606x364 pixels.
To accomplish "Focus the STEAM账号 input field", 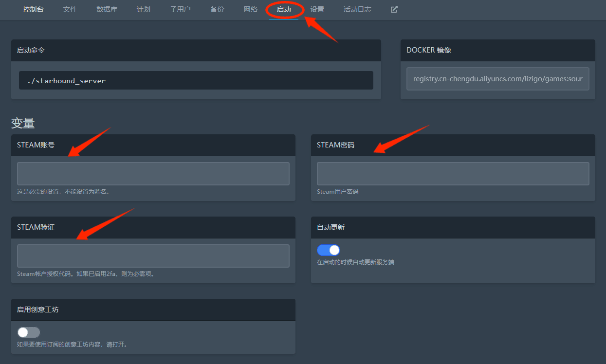I will pos(153,174).
